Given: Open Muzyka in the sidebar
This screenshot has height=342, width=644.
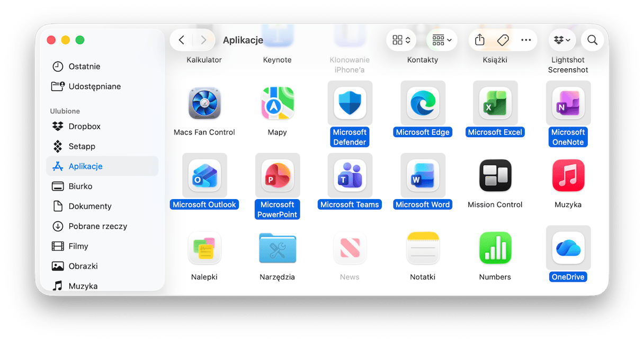Looking at the screenshot, I should coord(102,286).
